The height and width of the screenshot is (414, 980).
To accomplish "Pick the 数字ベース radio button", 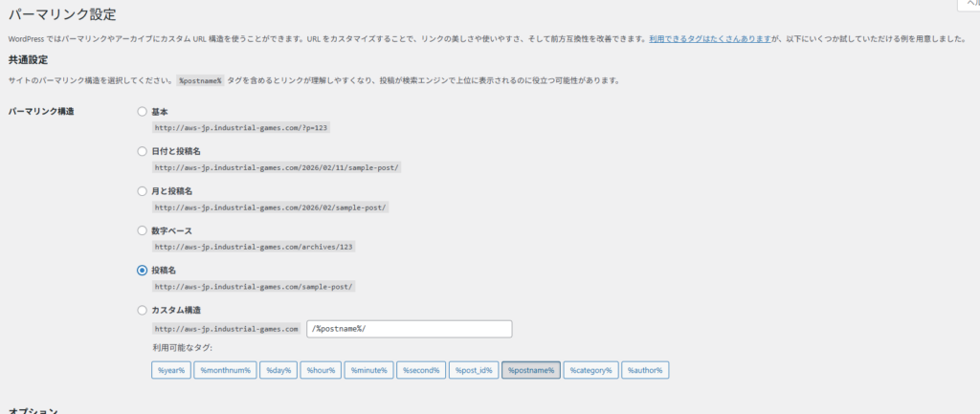I will point(143,230).
